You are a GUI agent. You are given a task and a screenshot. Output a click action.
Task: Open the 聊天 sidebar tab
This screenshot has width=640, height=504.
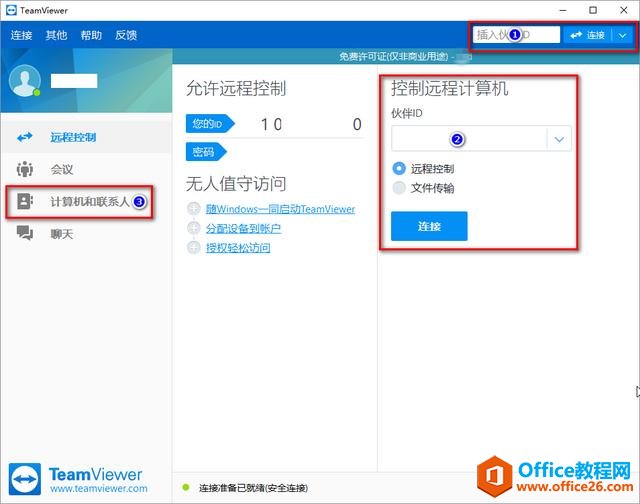[x=87, y=233]
